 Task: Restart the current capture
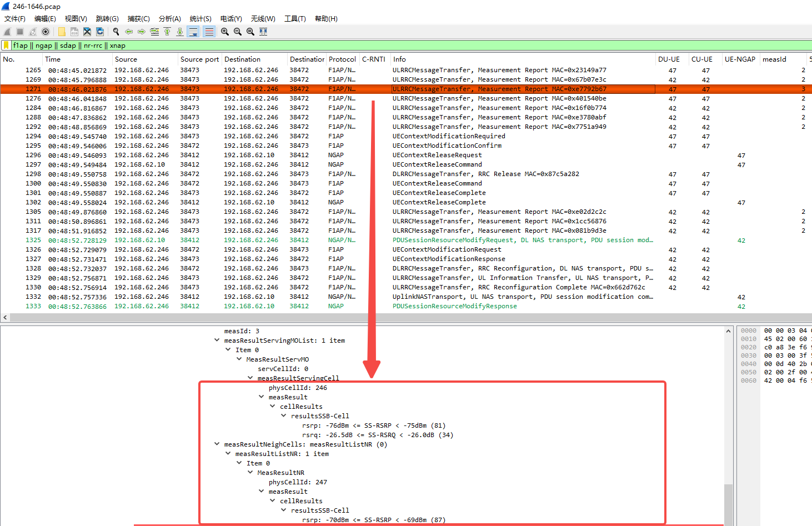click(x=33, y=32)
